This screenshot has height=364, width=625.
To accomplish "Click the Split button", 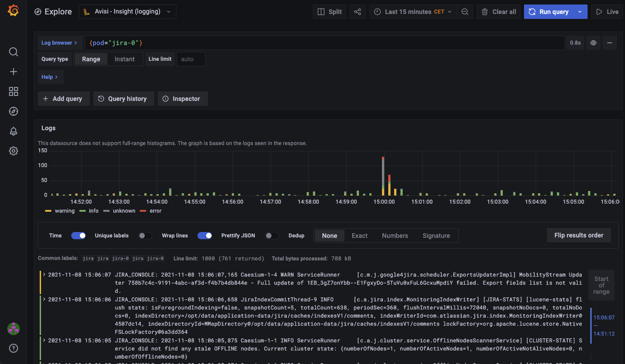I will [x=330, y=12].
